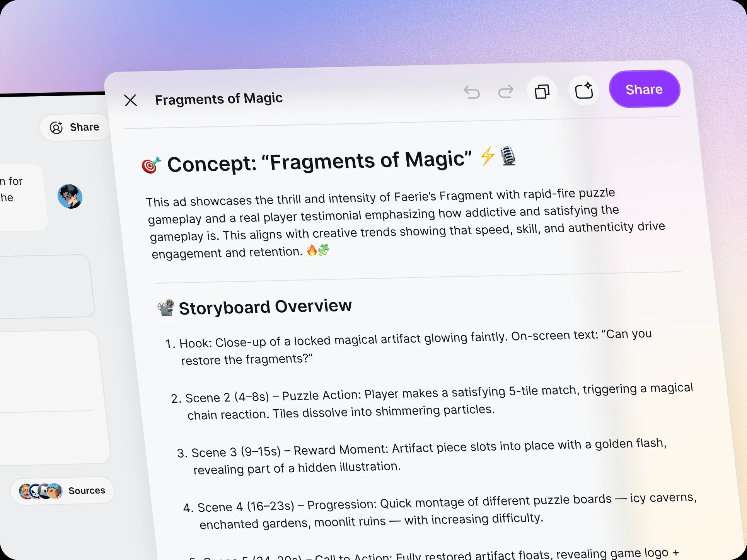
Task: Close the Fragments of Magic panel
Action: click(131, 100)
